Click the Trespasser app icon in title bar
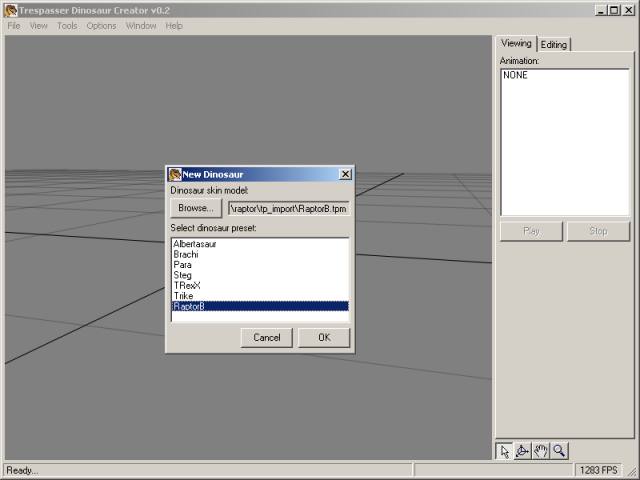The image size is (640, 480). coord(10,10)
